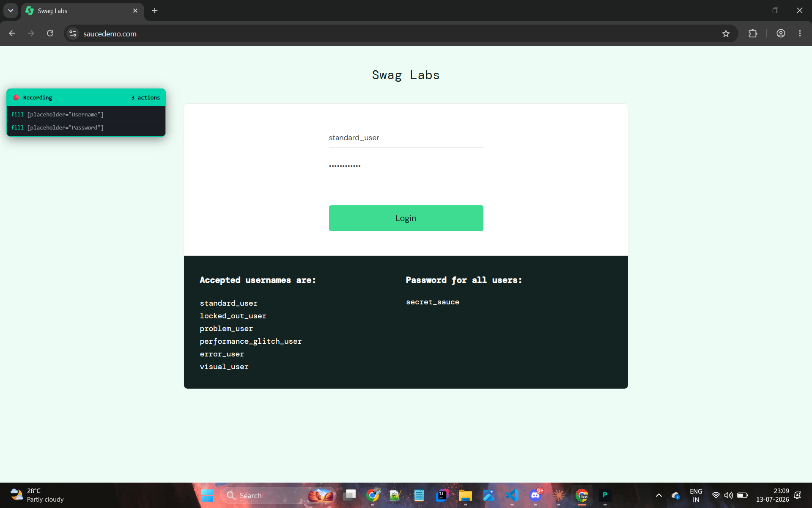Screen dimensions: 812x508
Task: Click the '3 actions' counter
Action: pyautogui.click(x=145, y=97)
